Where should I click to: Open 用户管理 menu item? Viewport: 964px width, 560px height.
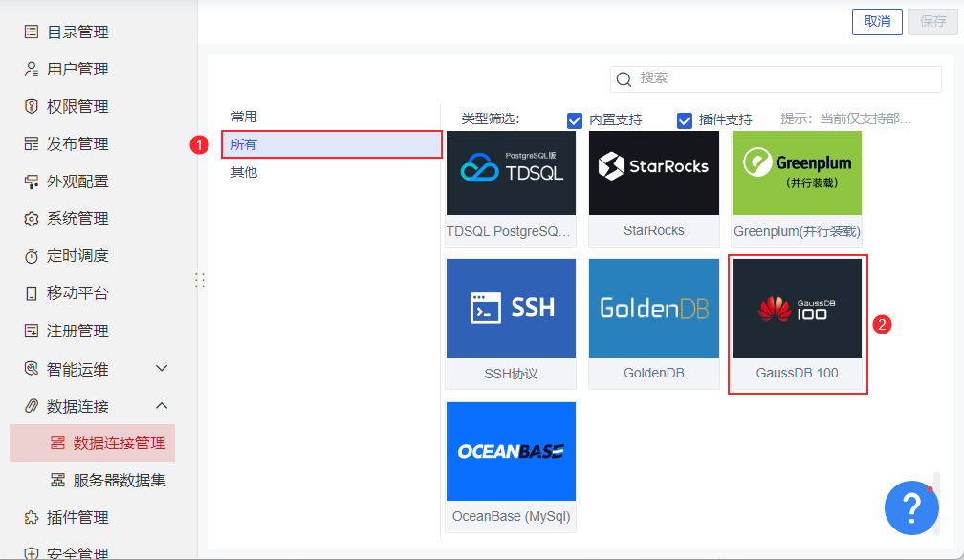(77, 70)
